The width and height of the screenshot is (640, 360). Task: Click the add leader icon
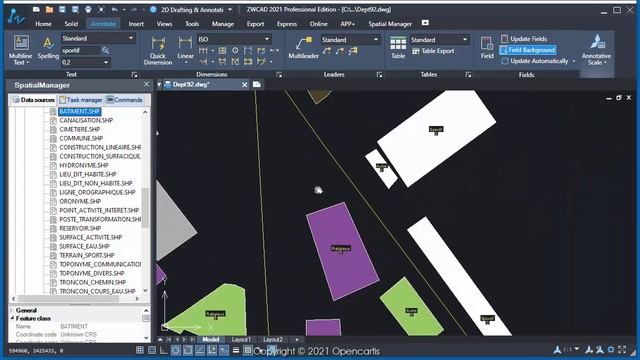[327, 51]
